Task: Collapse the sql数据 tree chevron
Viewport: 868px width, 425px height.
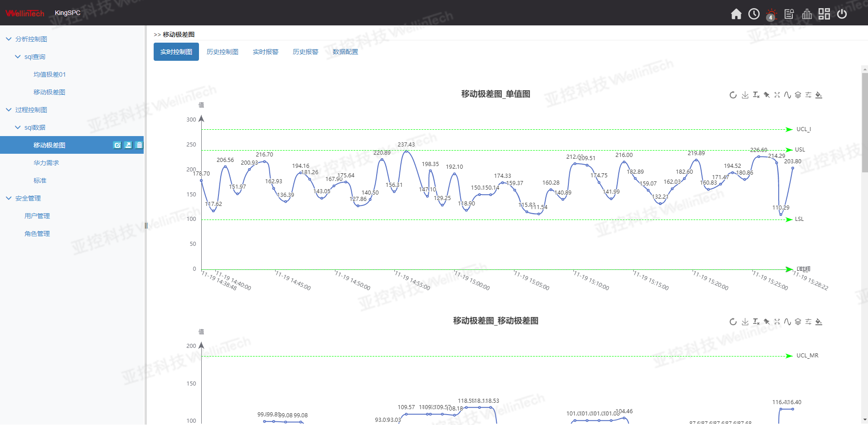Action: pos(18,127)
